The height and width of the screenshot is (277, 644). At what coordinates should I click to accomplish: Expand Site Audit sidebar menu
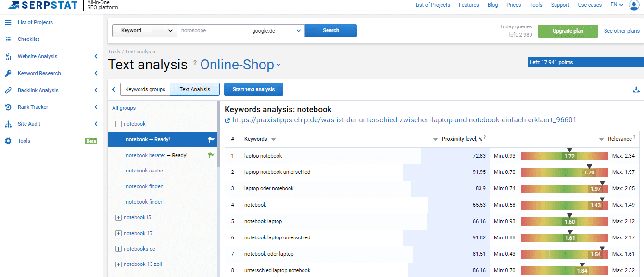[96, 124]
